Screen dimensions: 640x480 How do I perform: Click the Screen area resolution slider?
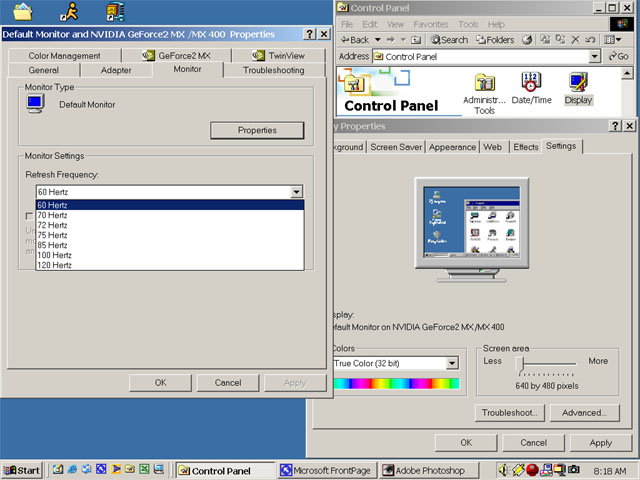tap(518, 362)
